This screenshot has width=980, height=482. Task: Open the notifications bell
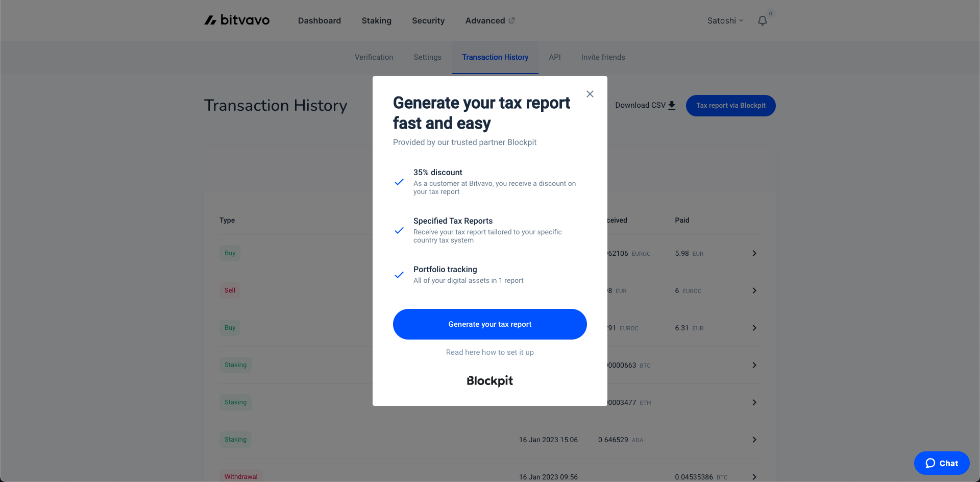(x=763, y=21)
